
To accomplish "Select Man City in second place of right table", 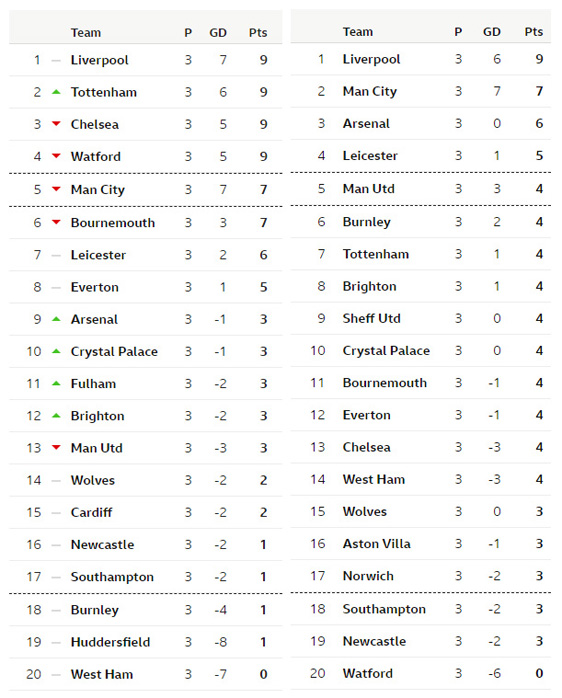I will click(370, 91).
